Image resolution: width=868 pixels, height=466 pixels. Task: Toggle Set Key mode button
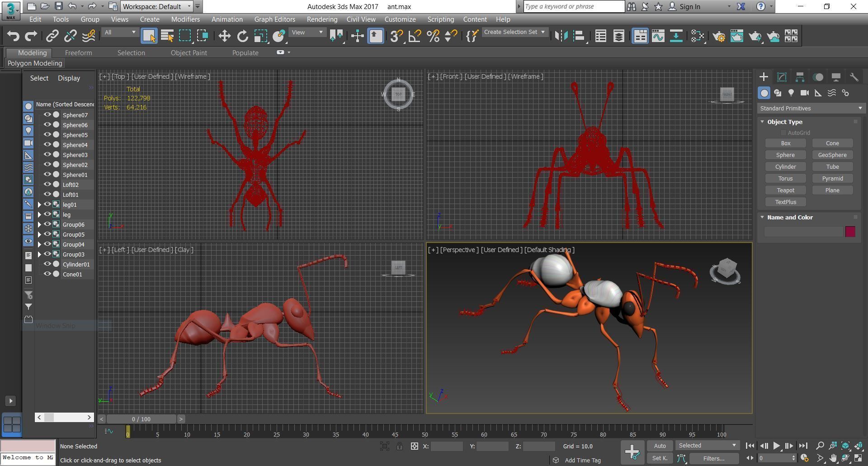pyautogui.click(x=660, y=458)
